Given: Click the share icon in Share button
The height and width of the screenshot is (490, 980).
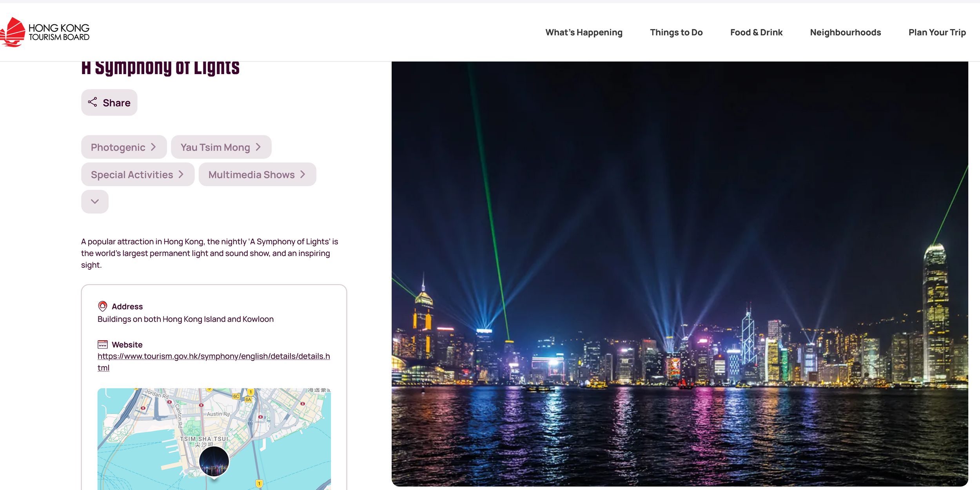Looking at the screenshot, I should click(x=93, y=102).
